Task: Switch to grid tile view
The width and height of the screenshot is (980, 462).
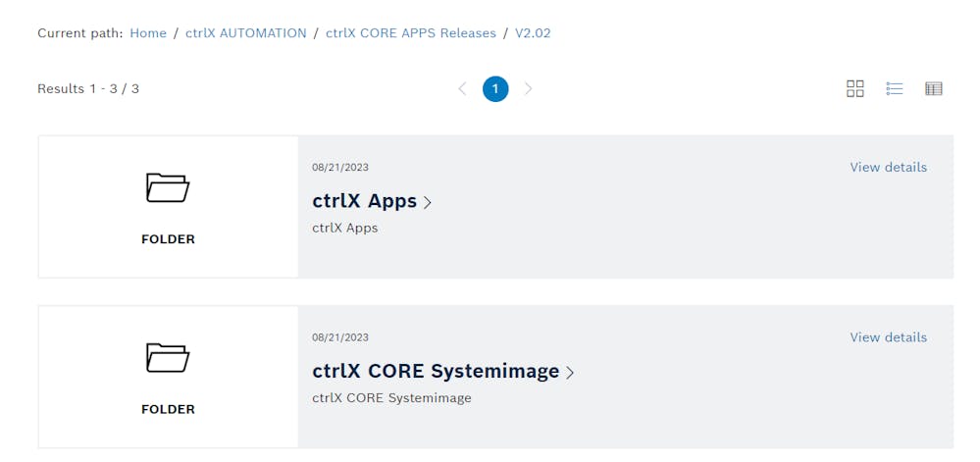Action: [x=854, y=89]
